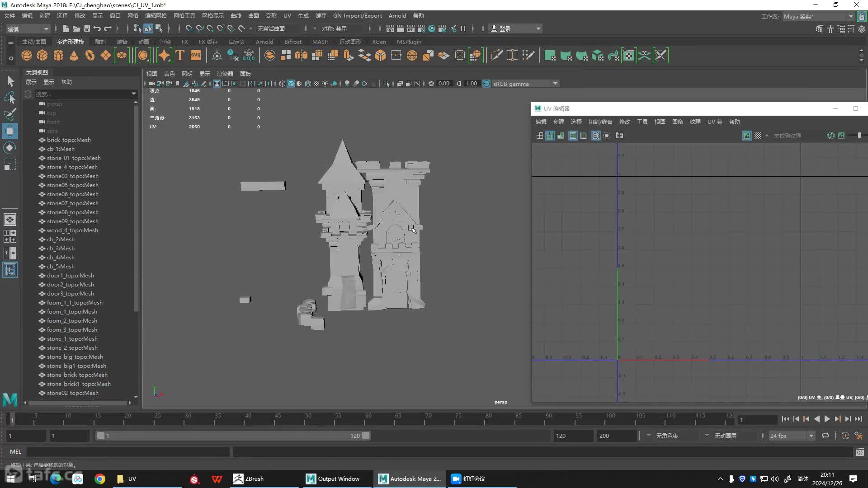Choose the Select tool arrow in the toolbox

pyautogui.click(x=10, y=81)
